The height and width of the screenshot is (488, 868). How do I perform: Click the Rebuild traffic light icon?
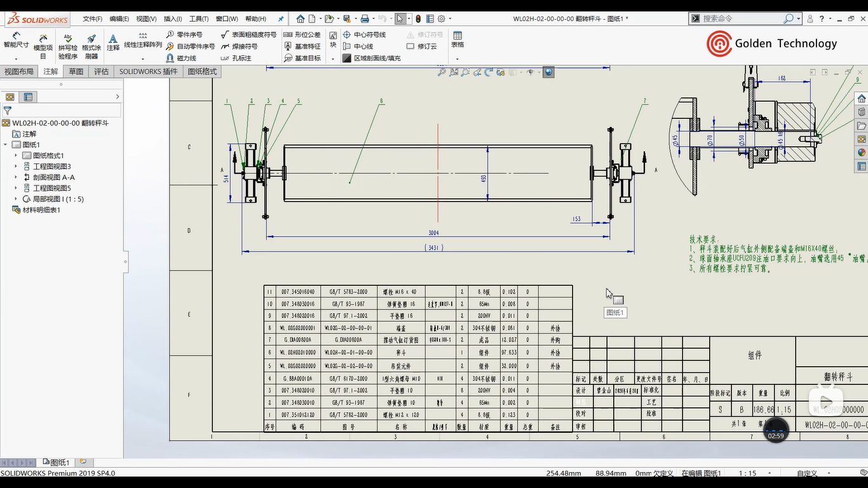tap(417, 19)
